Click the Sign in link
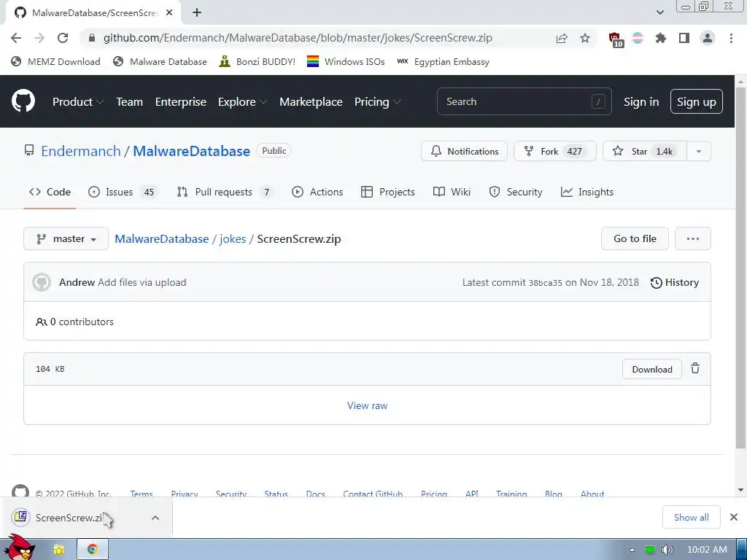This screenshot has width=747, height=560. click(641, 101)
